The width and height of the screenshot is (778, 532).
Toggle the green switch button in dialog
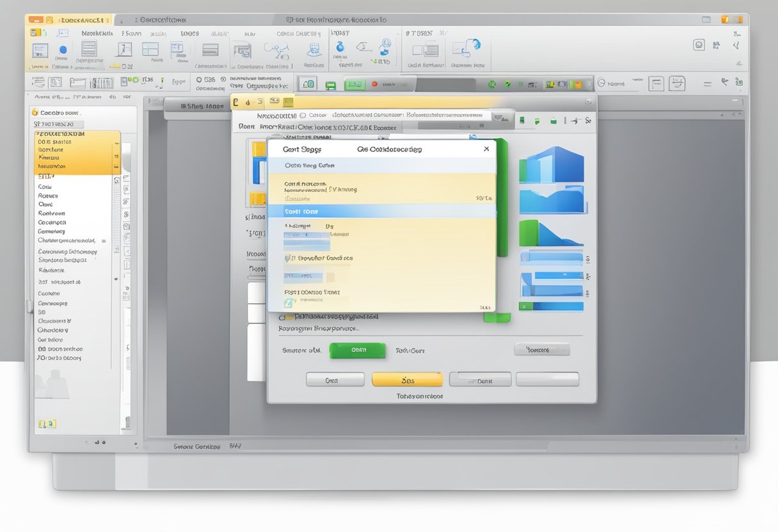357,350
